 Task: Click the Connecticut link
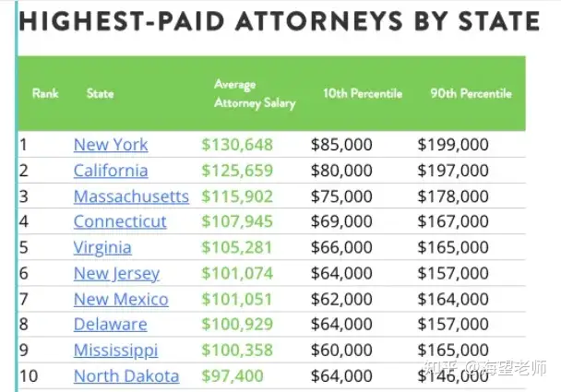[120, 221]
